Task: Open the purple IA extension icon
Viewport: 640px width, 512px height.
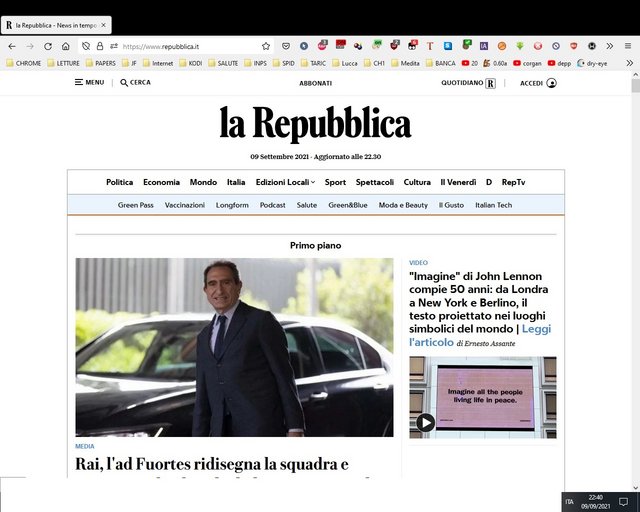Action: pyautogui.click(x=484, y=46)
